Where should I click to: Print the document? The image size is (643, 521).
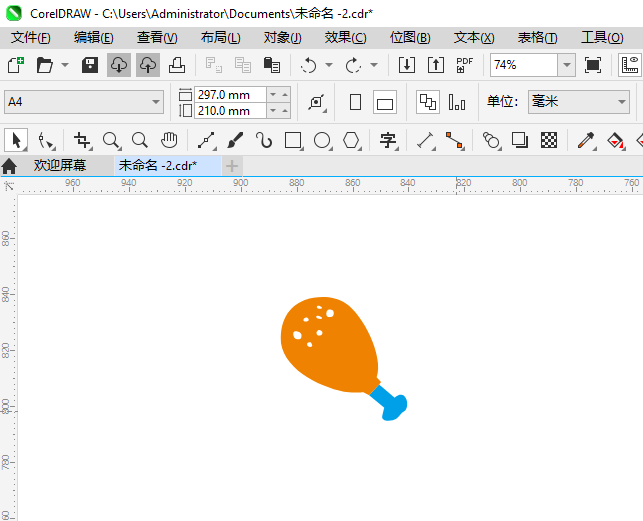pos(177,65)
